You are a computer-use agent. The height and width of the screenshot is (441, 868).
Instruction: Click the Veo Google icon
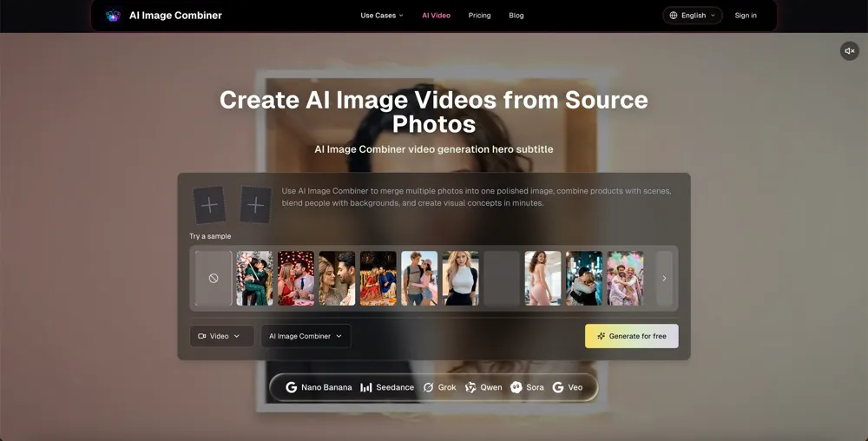558,387
